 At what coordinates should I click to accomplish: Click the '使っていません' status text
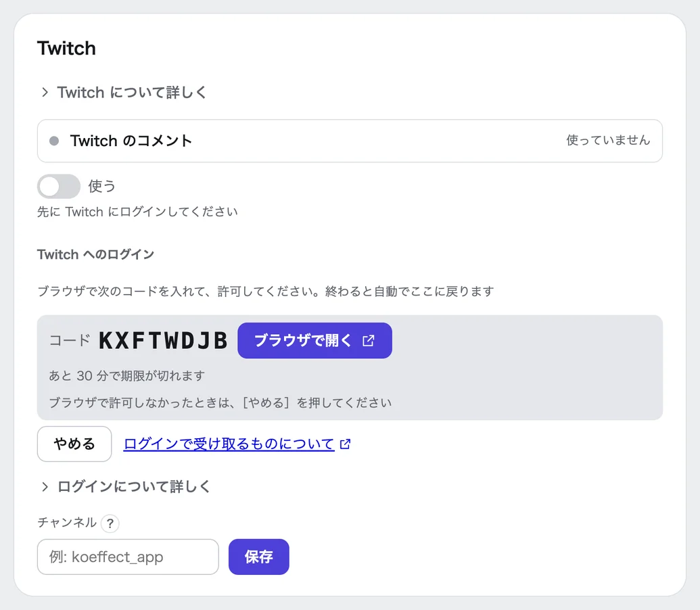pos(608,140)
